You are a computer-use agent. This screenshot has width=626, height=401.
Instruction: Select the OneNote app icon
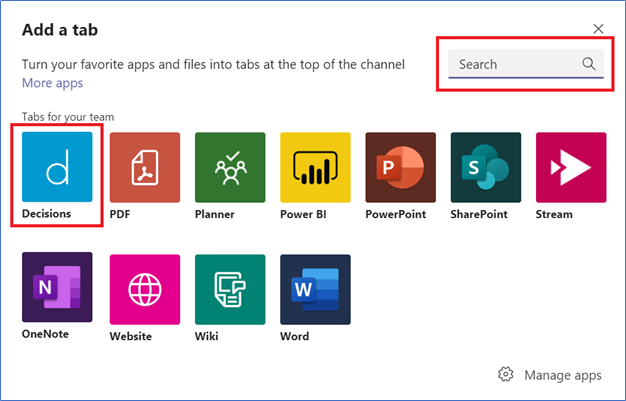57,287
